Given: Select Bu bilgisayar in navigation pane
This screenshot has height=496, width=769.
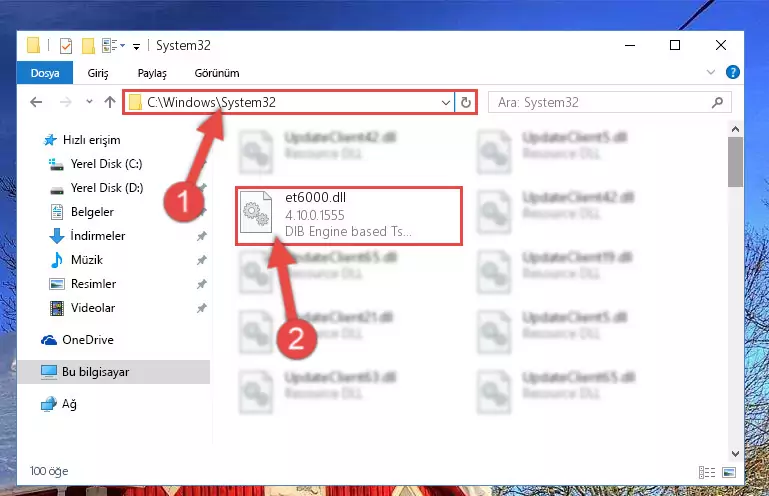Looking at the screenshot, I should [113, 372].
